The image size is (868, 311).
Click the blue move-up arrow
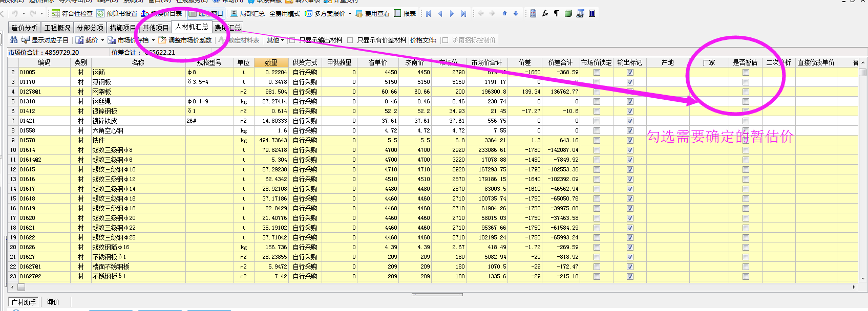[x=504, y=13]
